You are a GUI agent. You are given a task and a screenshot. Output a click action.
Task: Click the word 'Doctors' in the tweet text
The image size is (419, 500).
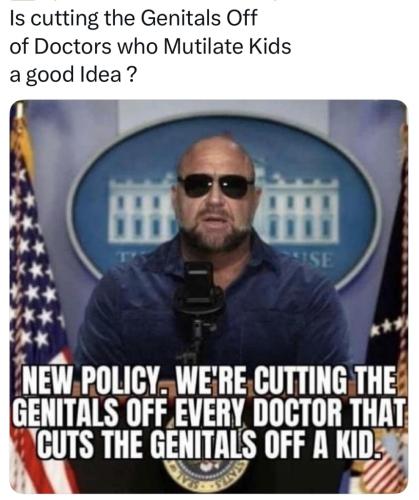(x=73, y=46)
